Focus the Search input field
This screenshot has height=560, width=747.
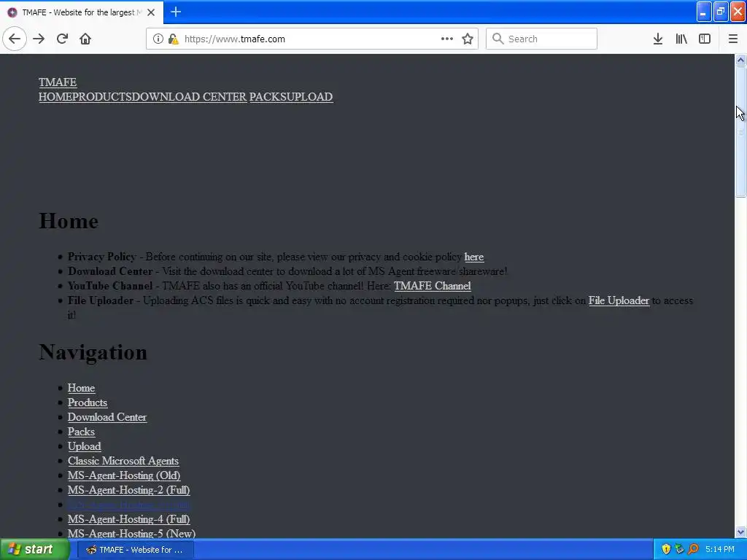pyautogui.click(x=541, y=39)
